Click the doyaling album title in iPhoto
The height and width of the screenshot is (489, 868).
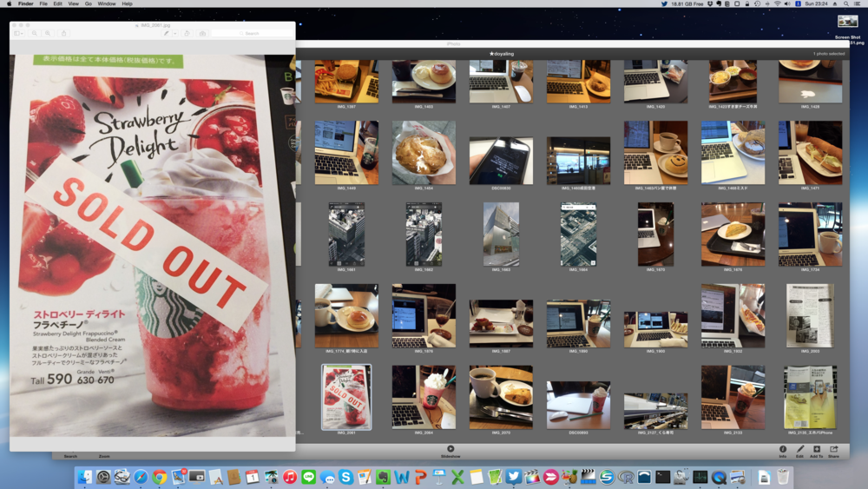click(502, 54)
